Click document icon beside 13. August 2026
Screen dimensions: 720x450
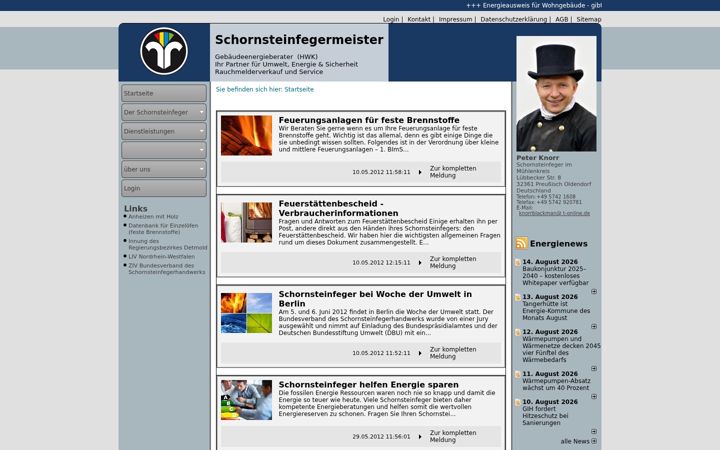[x=518, y=297]
